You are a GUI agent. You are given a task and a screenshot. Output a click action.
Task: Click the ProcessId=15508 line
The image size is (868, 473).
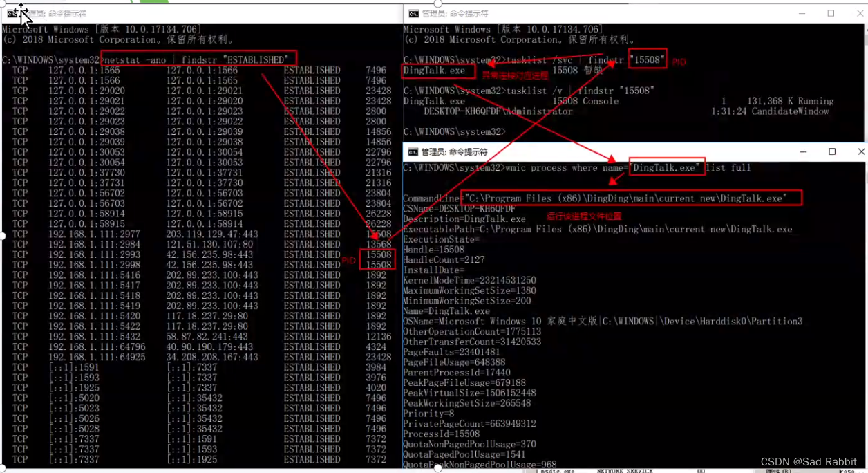(441, 434)
